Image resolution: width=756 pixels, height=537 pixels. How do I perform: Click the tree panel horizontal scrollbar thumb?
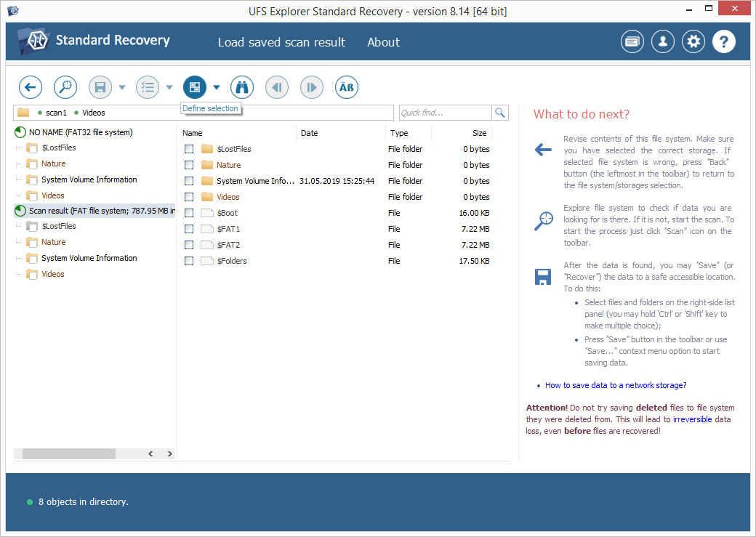click(69, 453)
